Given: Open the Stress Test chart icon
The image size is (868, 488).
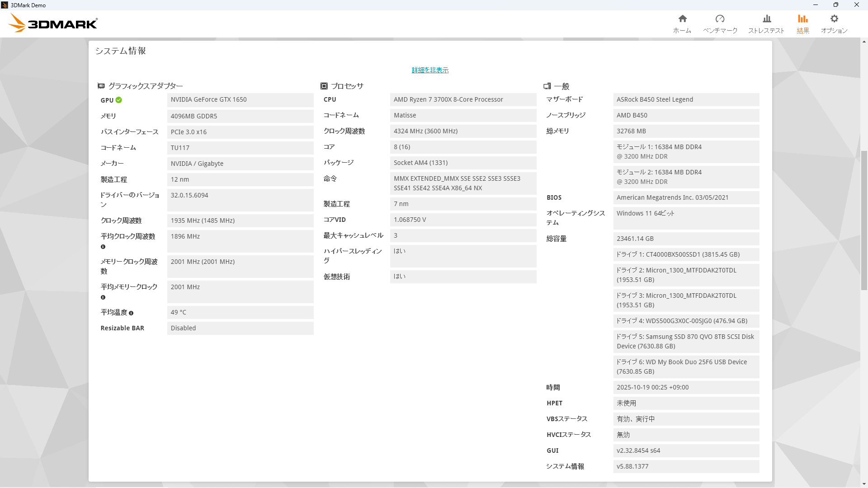Looking at the screenshot, I should [767, 19].
